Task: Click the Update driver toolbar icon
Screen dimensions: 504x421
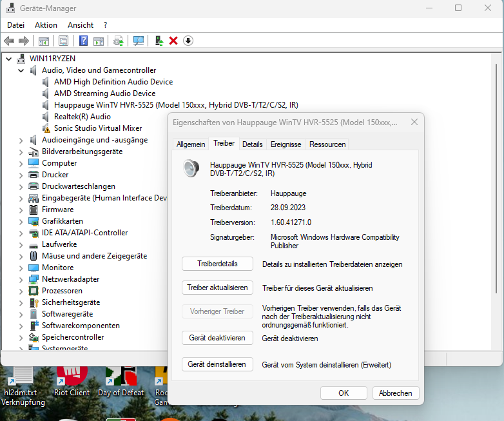Action: coord(119,41)
